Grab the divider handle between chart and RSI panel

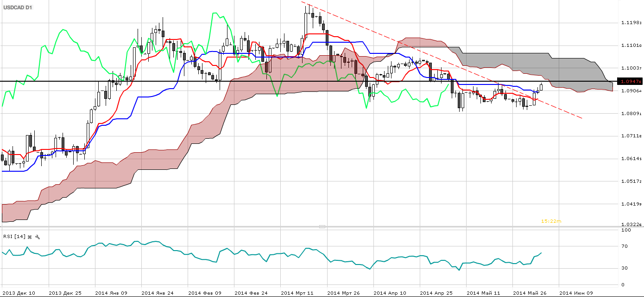(322, 227)
